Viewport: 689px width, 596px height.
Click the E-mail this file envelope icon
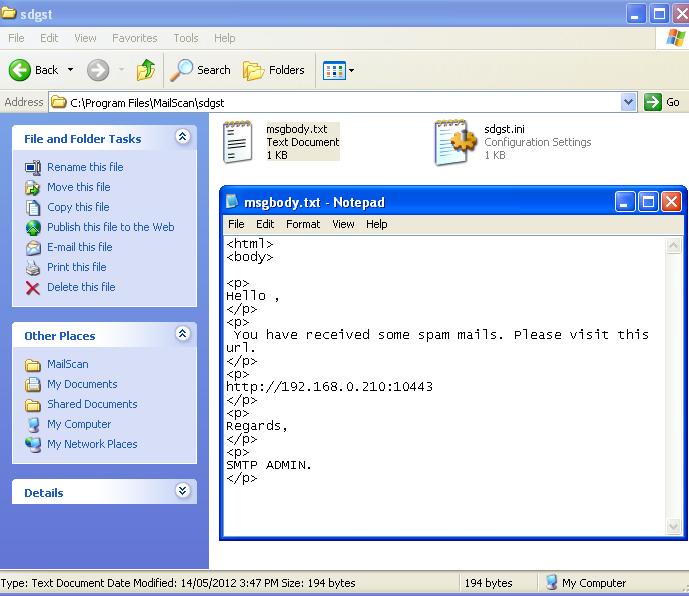(33, 247)
